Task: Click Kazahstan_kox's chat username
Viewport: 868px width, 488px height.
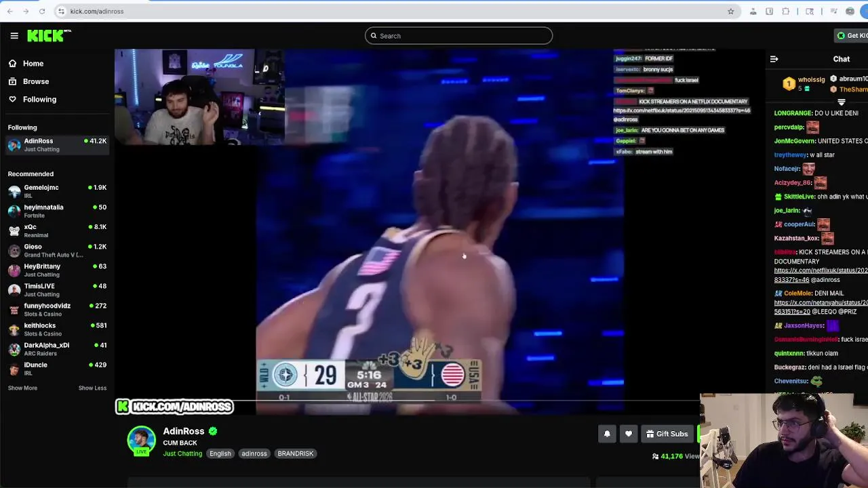Action: 796,239
